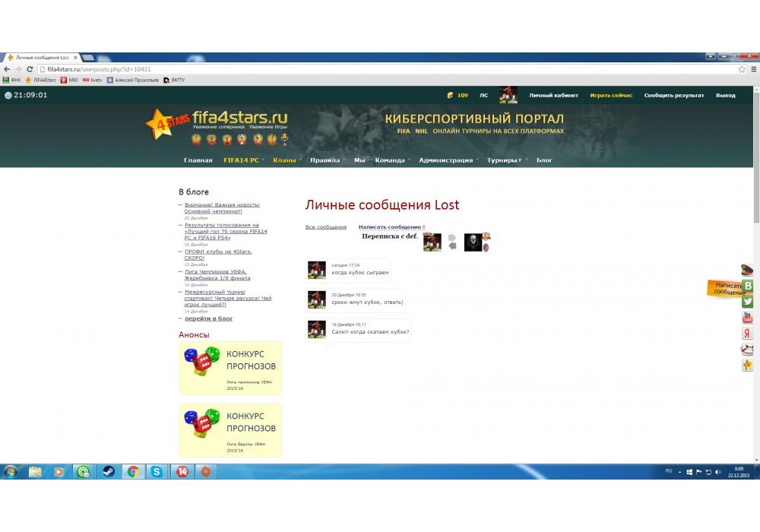The height and width of the screenshot is (532, 760).
Task: Click Все сообщения link
Action: (326, 227)
